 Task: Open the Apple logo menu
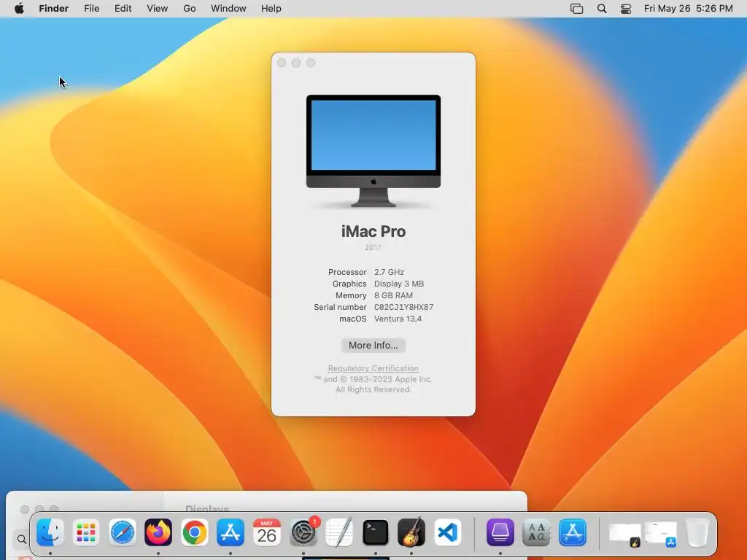(x=19, y=9)
